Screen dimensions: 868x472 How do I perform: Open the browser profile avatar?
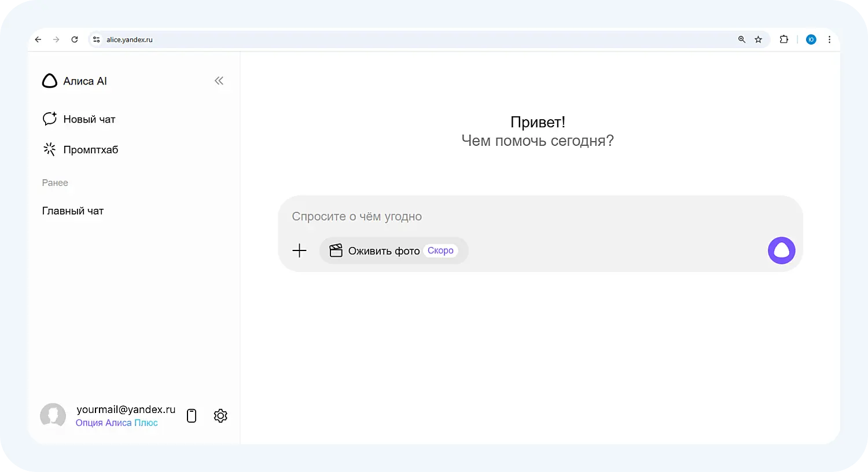tap(811, 39)
